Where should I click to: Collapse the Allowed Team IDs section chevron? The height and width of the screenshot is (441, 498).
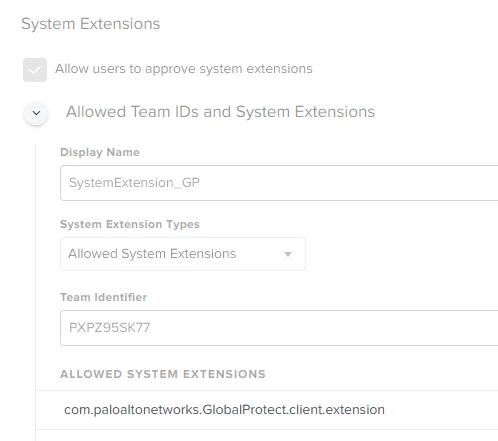pyautogui.click(x=36, y=113)
